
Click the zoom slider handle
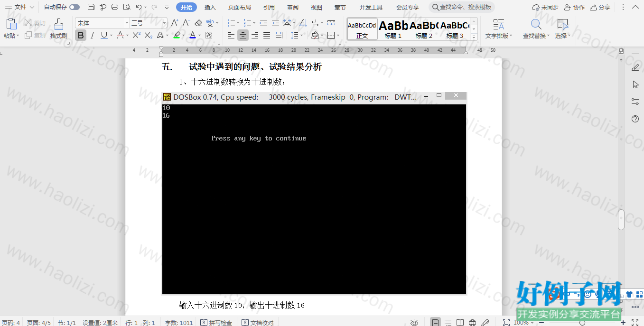582,323
